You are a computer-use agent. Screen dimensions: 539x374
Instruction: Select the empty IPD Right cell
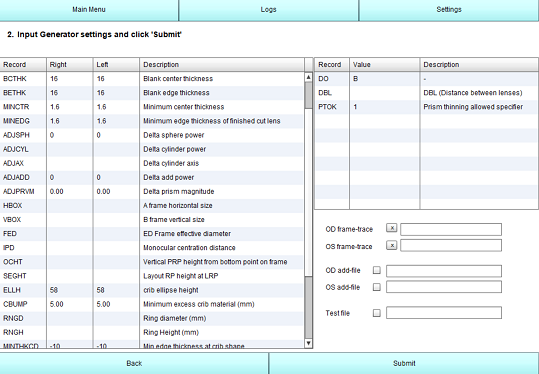pyautogui.click(x=70, y=248)
